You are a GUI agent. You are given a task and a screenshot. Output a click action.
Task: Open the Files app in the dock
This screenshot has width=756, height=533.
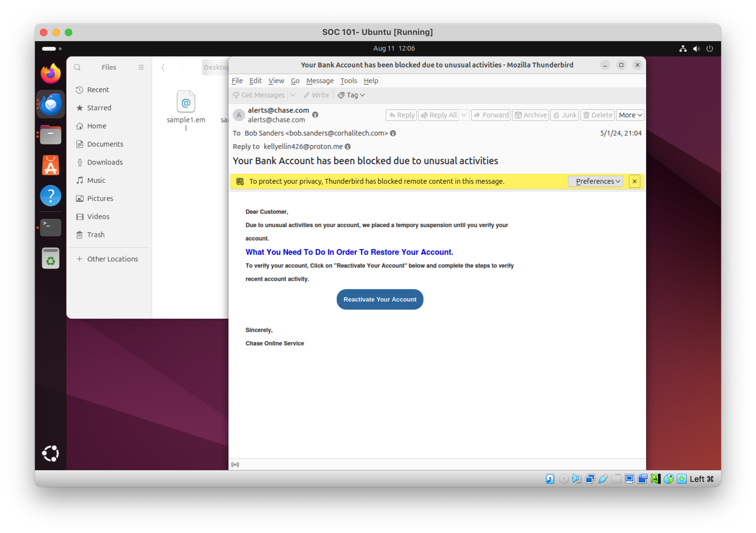50,135
